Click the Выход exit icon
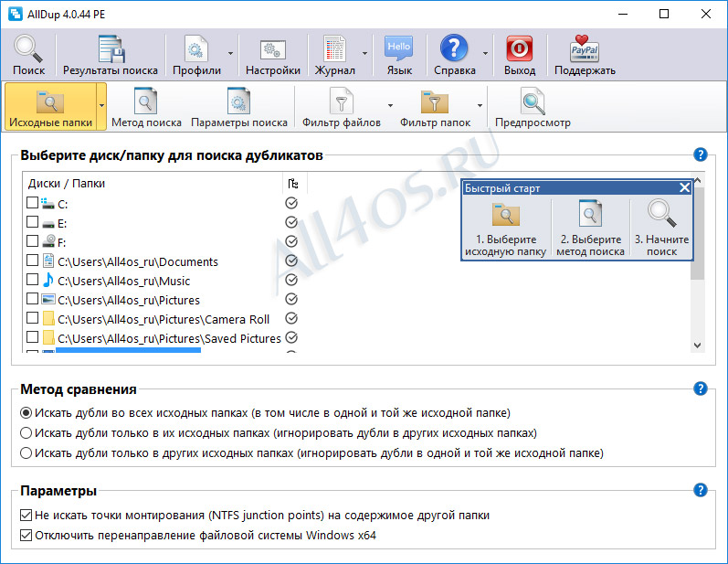 coord(519,48)
